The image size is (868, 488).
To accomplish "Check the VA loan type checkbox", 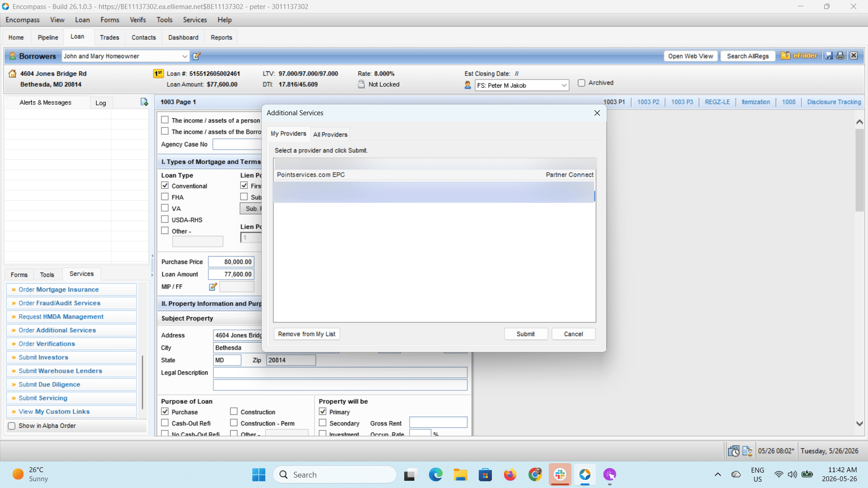I will pos(165,208).
